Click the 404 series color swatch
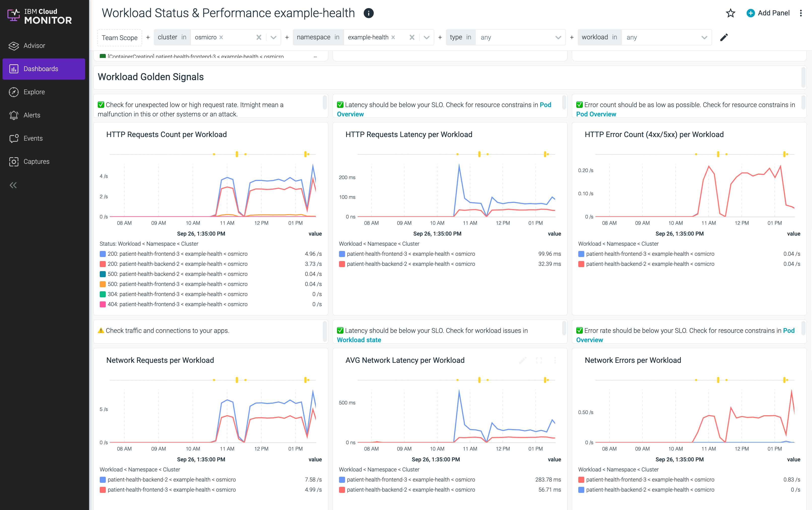The height and width of the screenshot is (510, 812). coord(103,304)
